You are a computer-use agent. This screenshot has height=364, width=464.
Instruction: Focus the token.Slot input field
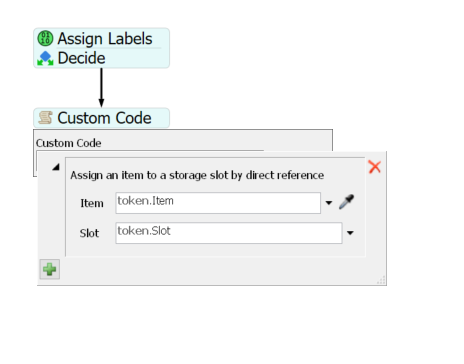click(x=229, y=233)
